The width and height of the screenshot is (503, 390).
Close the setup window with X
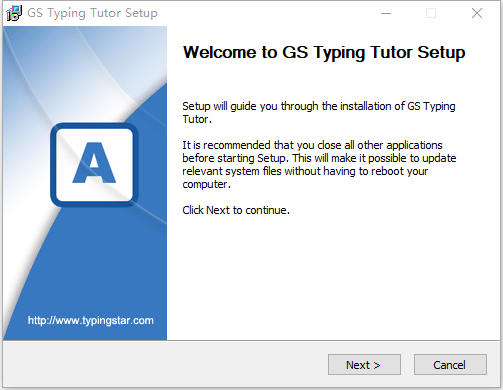tap(477, 13)
